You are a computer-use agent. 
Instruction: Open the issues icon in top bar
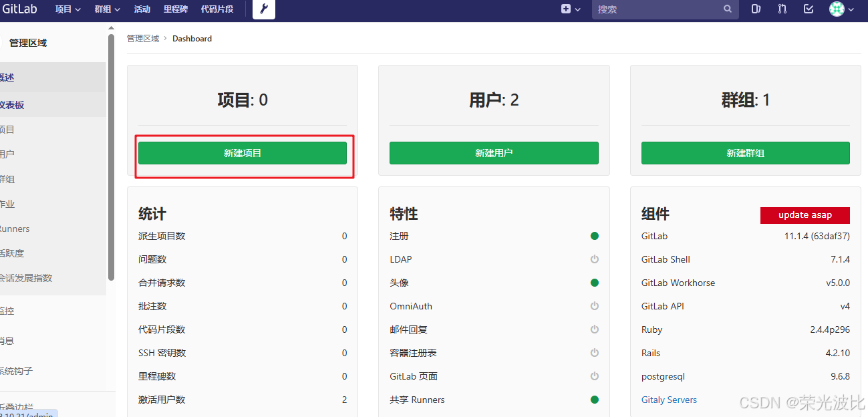pyautogui.click(x=756, y=9)
